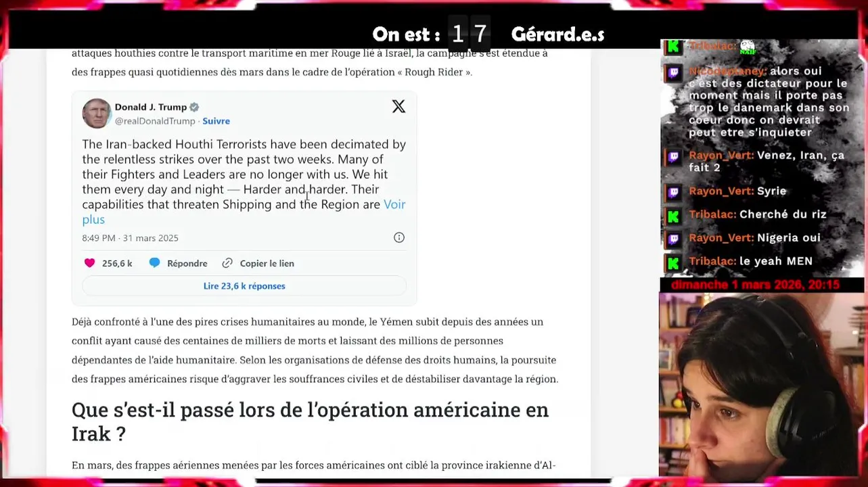The height and width of the screenshot is (487, 868).
Task: Click the Twitch icon beside 'Nigeria oui'
Action: click(x=674, y=239)
